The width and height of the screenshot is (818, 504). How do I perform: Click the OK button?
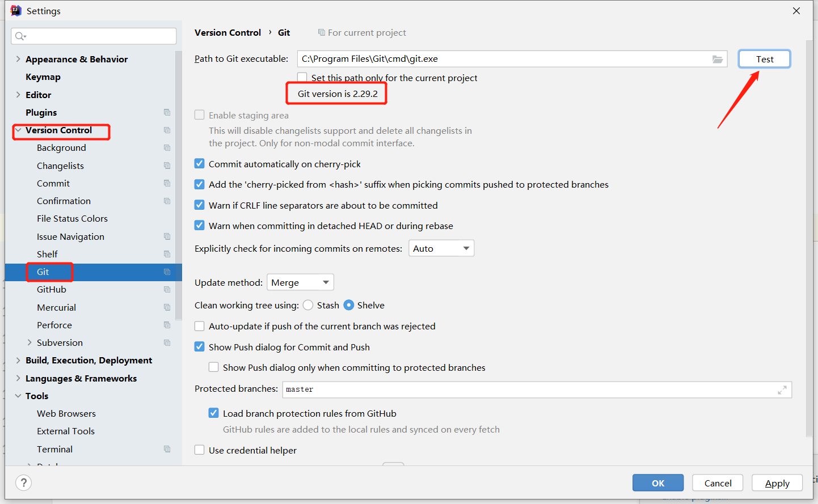tap(658, 483)
